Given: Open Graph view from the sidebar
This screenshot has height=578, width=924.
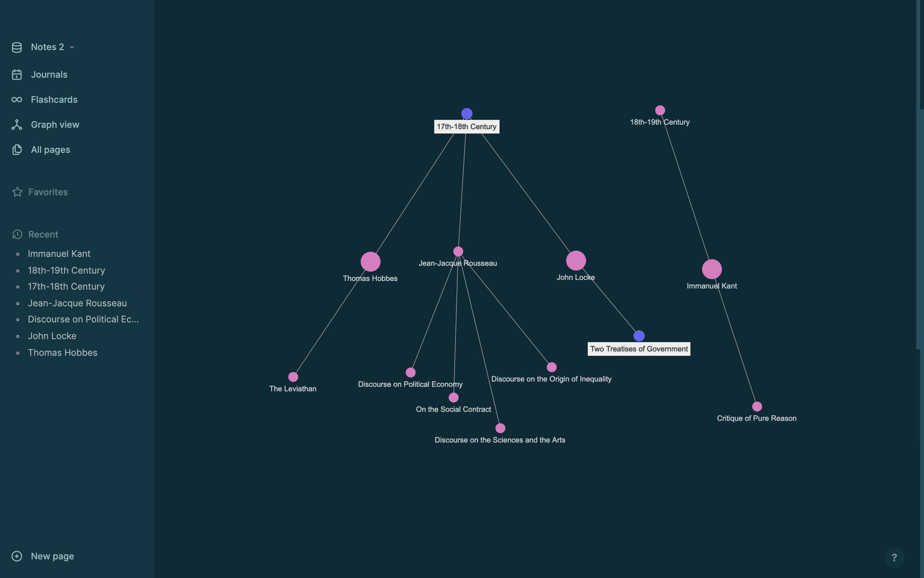Looking at the screenshot, I should (55, 125).
